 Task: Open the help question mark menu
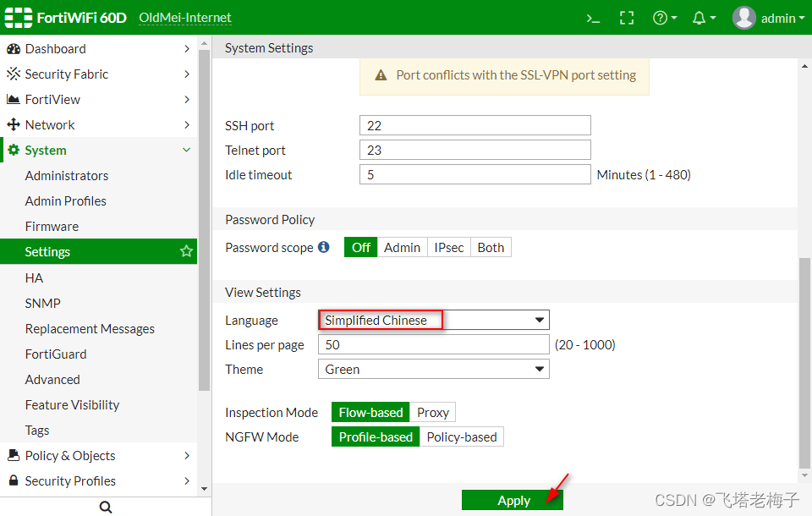click(665, 18)
